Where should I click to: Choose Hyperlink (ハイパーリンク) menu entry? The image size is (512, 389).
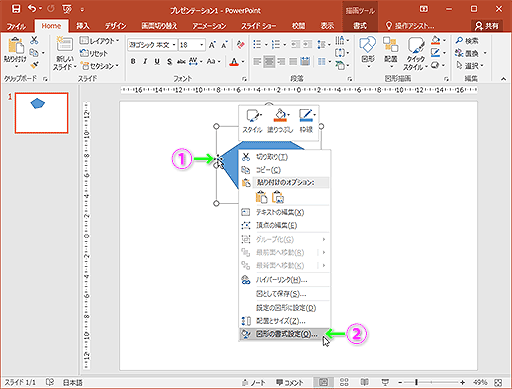(x=284, y=280)
